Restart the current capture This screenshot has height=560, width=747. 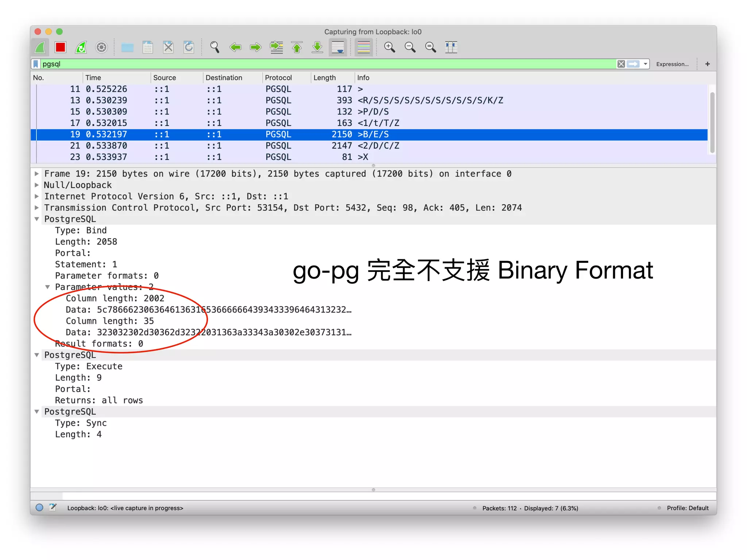tap(81, 47)
